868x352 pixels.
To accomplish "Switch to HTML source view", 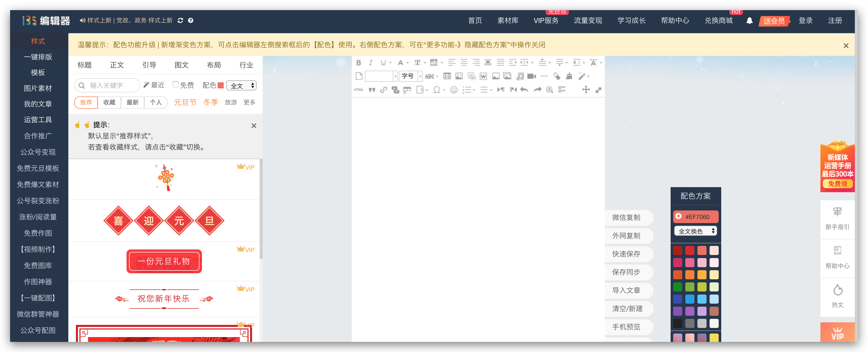I will (x=359, y=90).
